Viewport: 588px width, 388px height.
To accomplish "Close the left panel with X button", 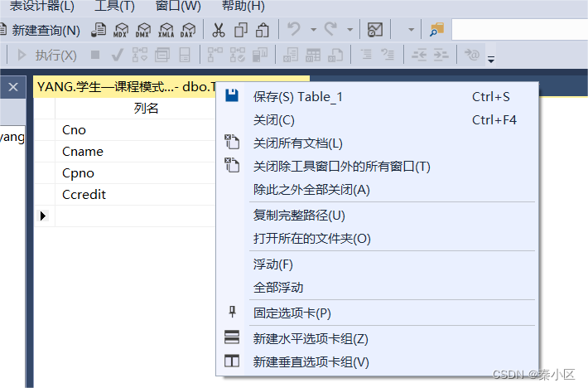I will pos(13,87).
